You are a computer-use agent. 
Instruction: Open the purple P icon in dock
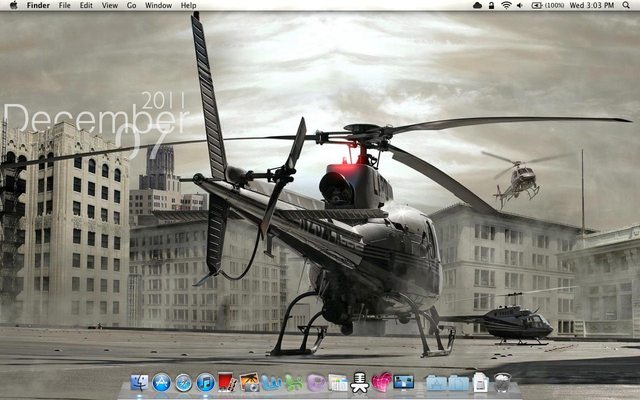[316, 383]
